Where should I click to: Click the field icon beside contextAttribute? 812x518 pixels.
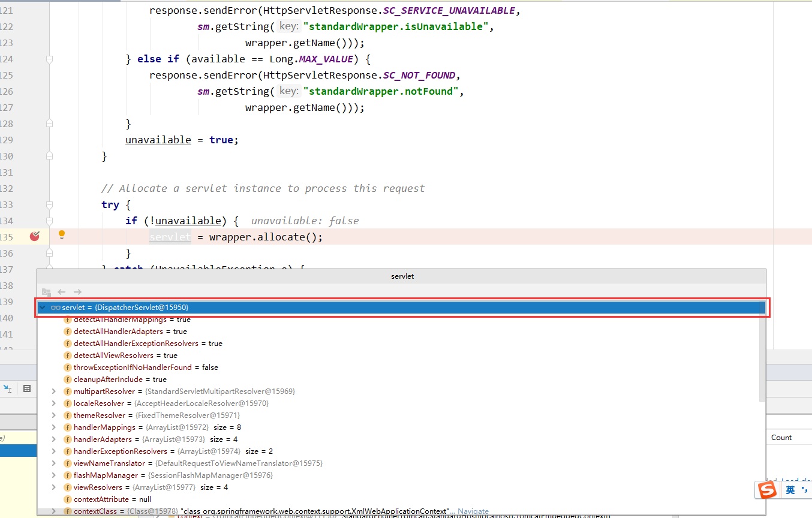click(x=68, y=499)
